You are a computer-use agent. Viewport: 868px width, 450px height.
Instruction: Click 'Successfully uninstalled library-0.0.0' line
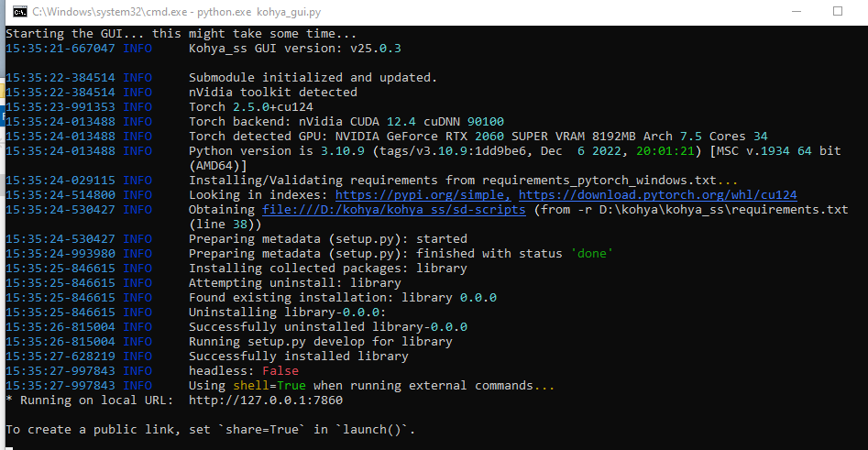click(x=328, y=327)
